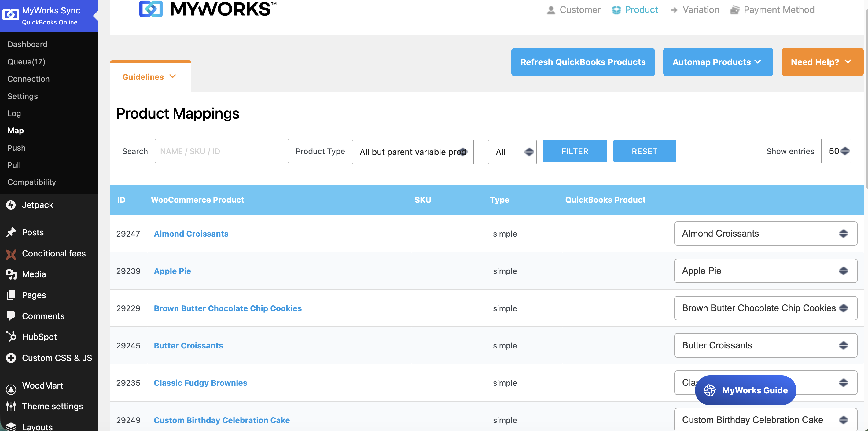Open the Apple Pie product link

point(172,271)
